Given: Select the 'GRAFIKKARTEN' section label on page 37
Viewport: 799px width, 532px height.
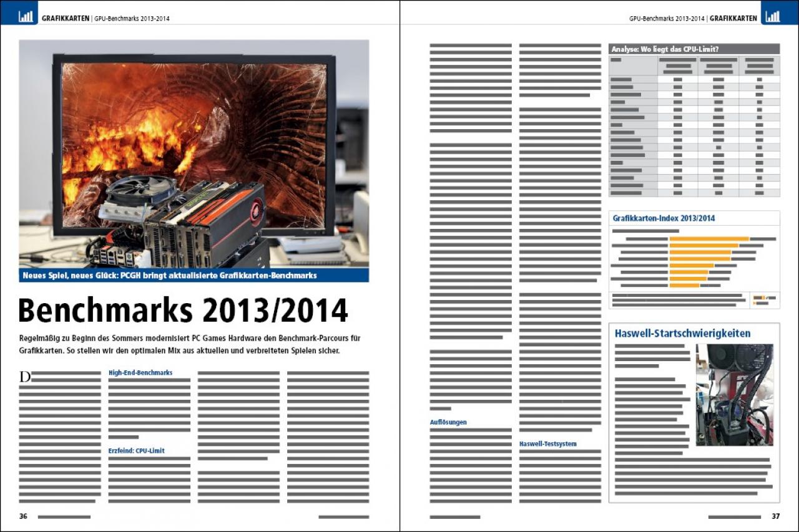Looking at the screenshot, I should [733, 18].
